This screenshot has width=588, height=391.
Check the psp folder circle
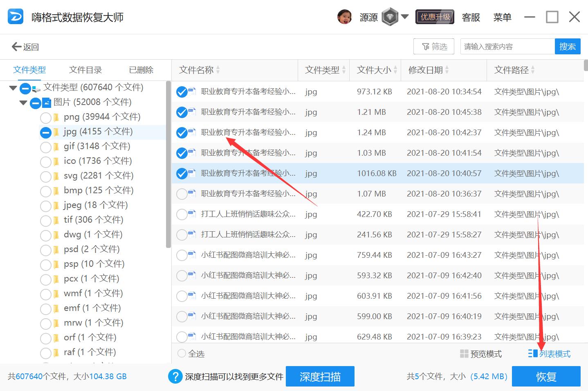tap(46, 265)
